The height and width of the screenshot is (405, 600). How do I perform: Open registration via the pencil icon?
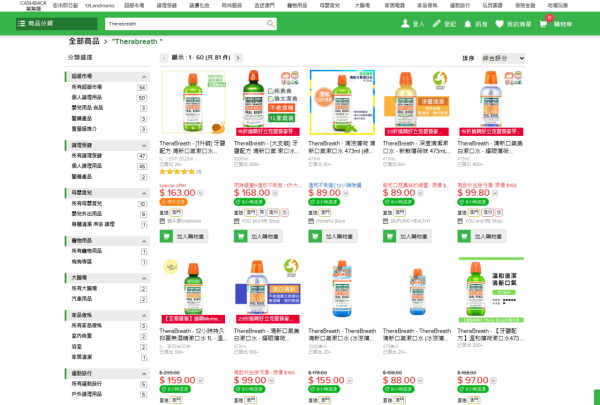coord(436,24)
